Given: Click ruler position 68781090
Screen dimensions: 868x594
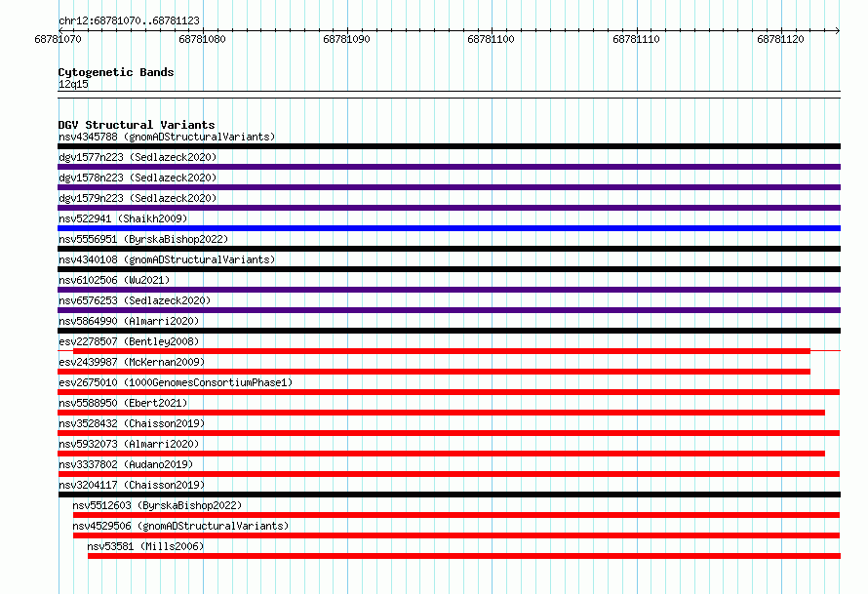Looking at the screenshot, I should click(347, 39).
